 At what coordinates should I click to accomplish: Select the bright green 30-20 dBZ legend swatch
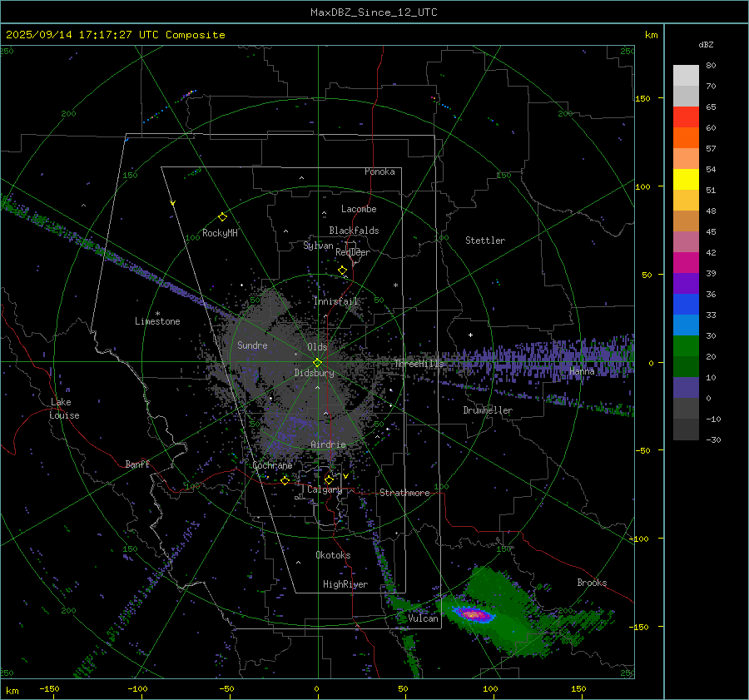[x=686, y=346]
